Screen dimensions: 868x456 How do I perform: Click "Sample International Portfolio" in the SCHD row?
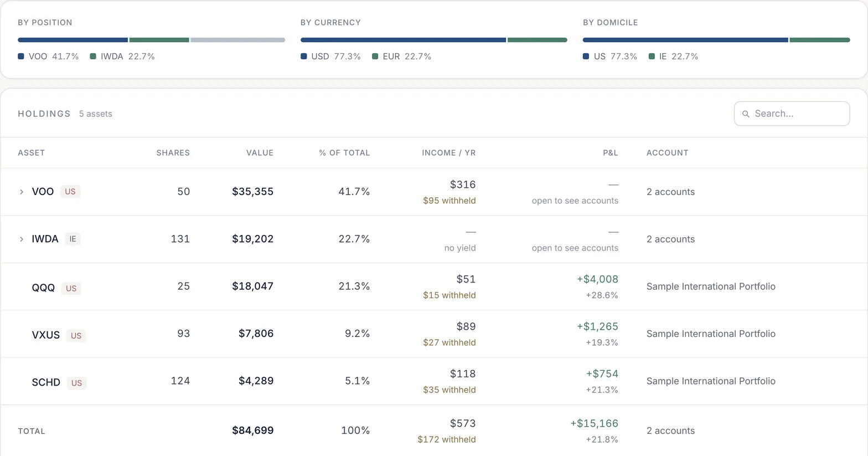point(711,381)
